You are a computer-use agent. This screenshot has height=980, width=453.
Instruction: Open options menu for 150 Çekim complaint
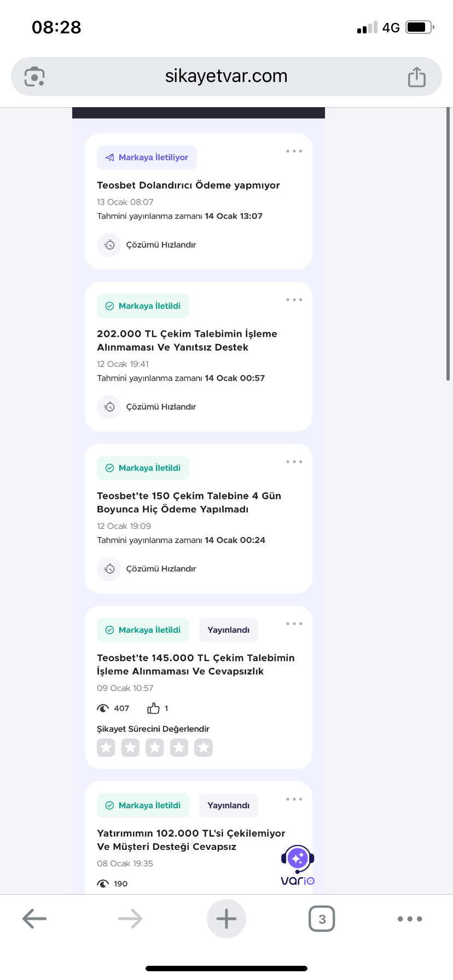click(294, 462)
